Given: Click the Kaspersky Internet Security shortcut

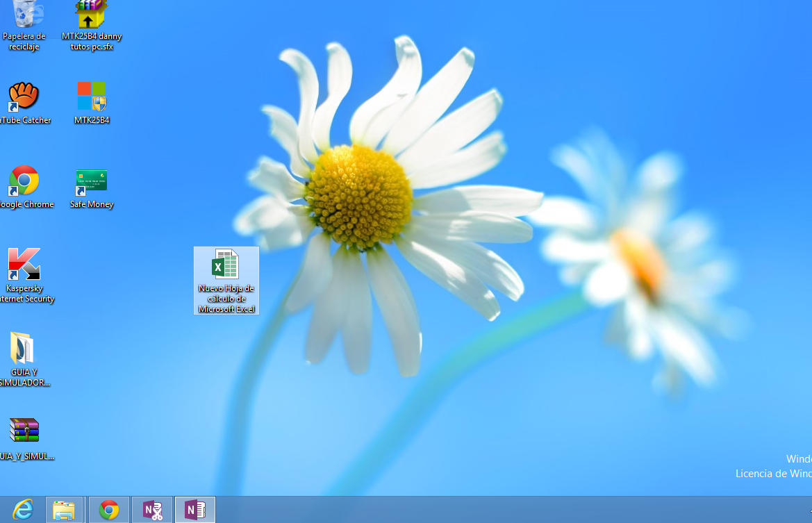Looking at the screenshot, I should [24, 265].
